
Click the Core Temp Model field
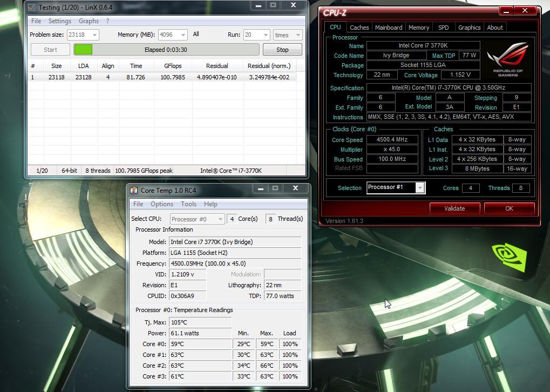point(235,242)
